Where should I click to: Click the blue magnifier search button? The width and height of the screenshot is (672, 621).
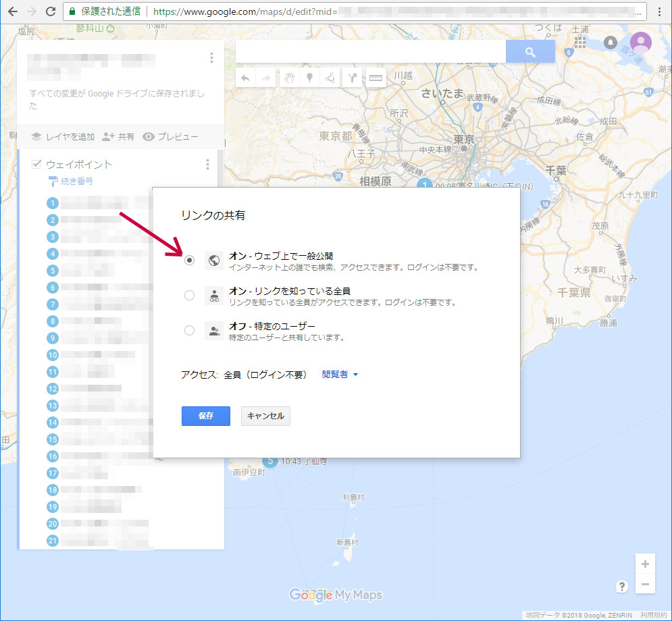(530, 51)
